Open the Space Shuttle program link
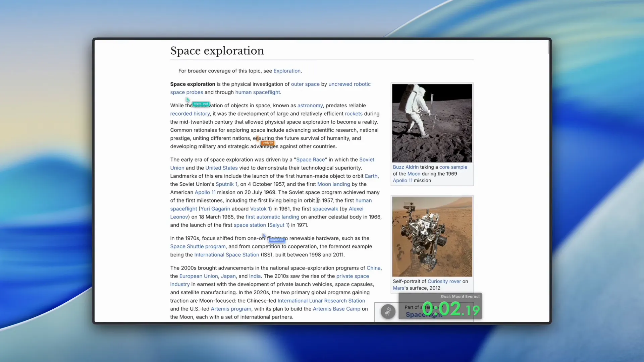The image size is (644, 362). pyautogui.click(x=198, y=246)
